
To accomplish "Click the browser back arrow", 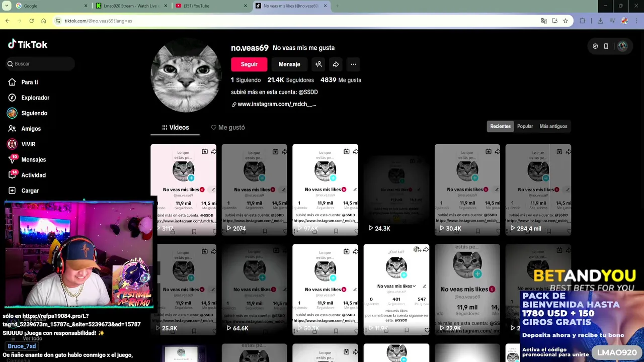I will tap(7, 21).
